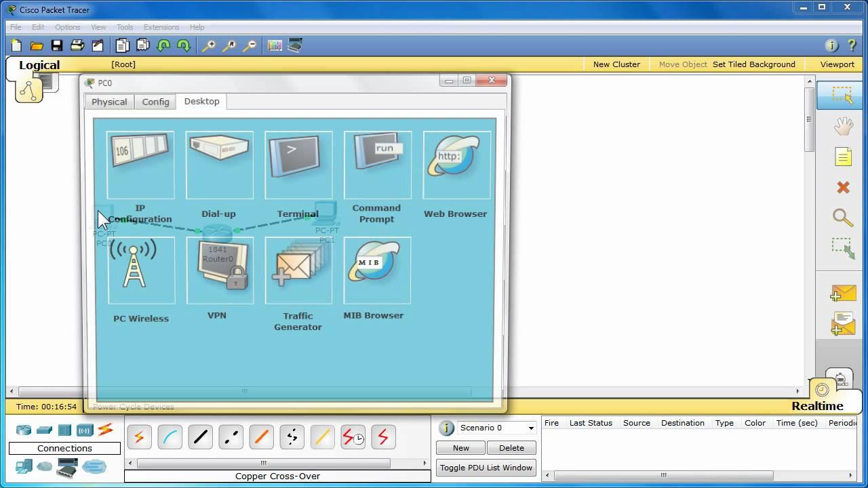Open the Traffic Generator tool
This screenshot has height=488, width=868.
298,270
